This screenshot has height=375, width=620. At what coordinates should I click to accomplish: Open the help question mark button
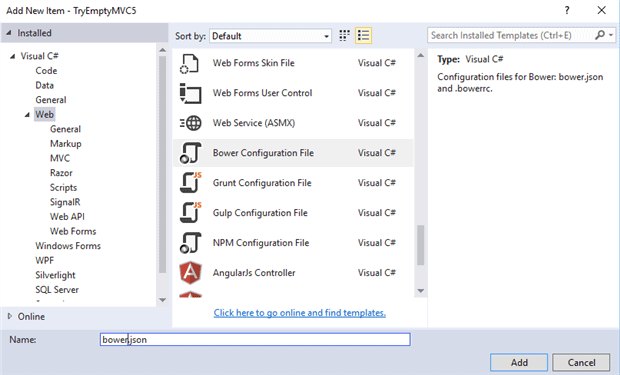click(x=567, y=10)
